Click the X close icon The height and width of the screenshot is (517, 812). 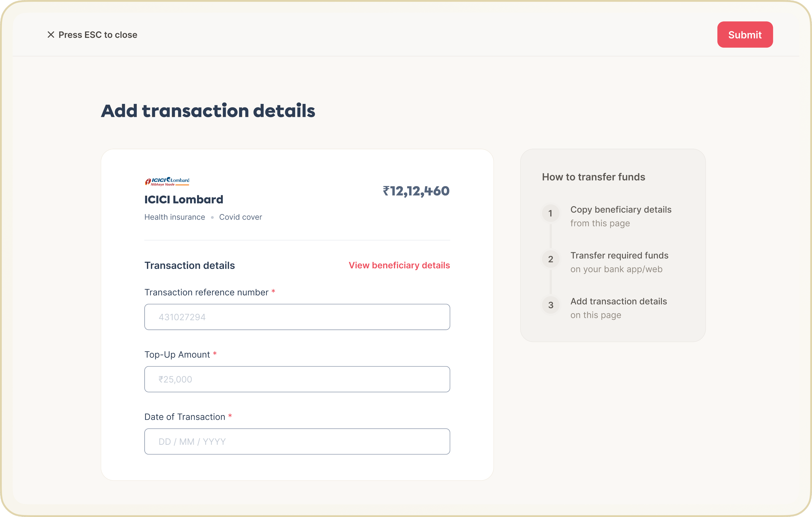pos(51,35)
